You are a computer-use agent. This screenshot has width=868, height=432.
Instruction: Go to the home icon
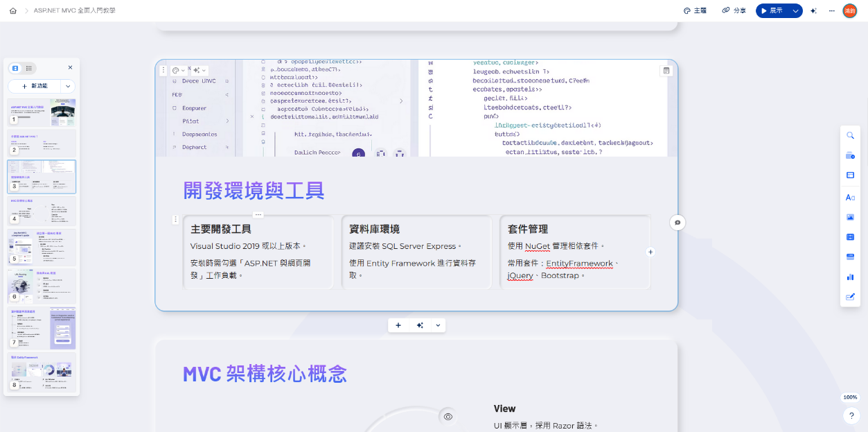click(x=13, y=11)
